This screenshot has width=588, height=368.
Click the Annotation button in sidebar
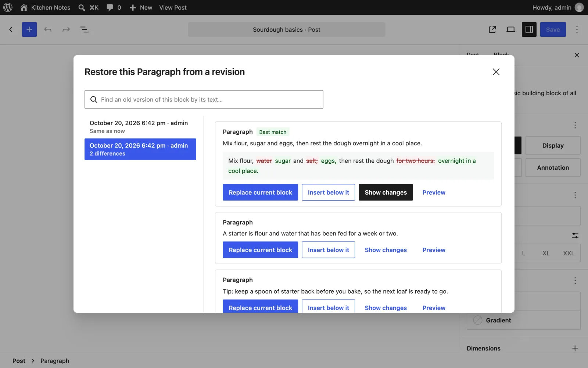point(553,167)
